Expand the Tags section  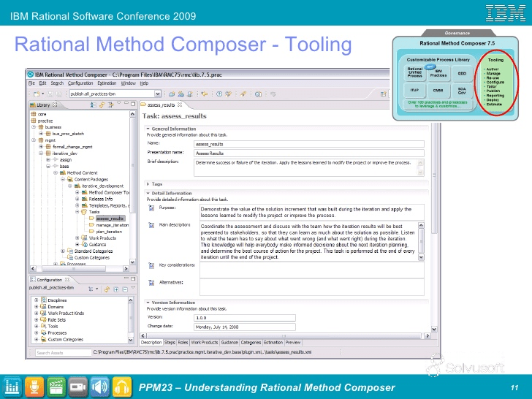tap(148, 184)
